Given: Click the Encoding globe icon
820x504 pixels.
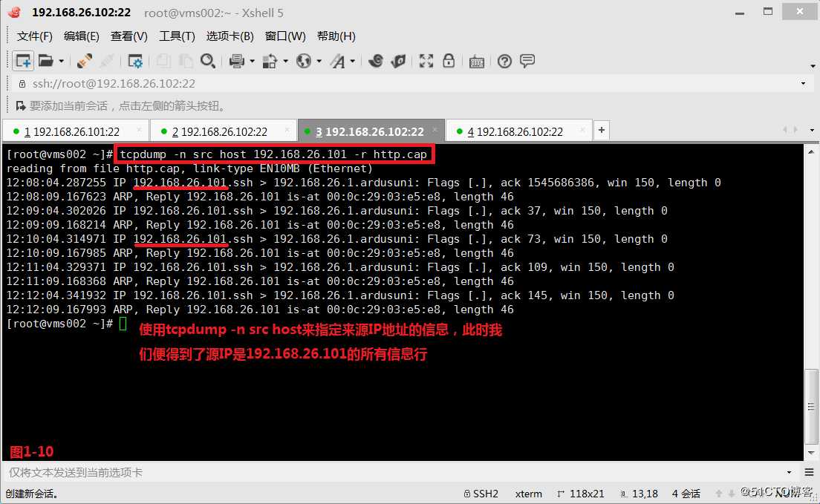Looking at the screenshot, I should pyautogui.click(x=303, y=61).
